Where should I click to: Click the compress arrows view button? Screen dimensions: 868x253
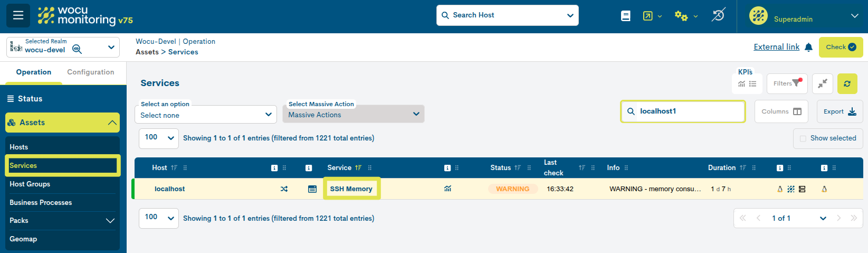click(823, 83)
